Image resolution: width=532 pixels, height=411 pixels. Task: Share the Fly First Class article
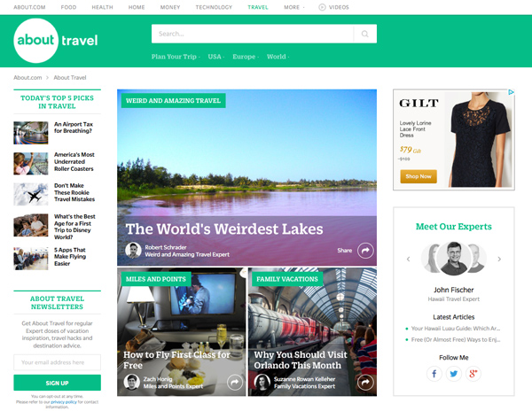click(235, 383)
